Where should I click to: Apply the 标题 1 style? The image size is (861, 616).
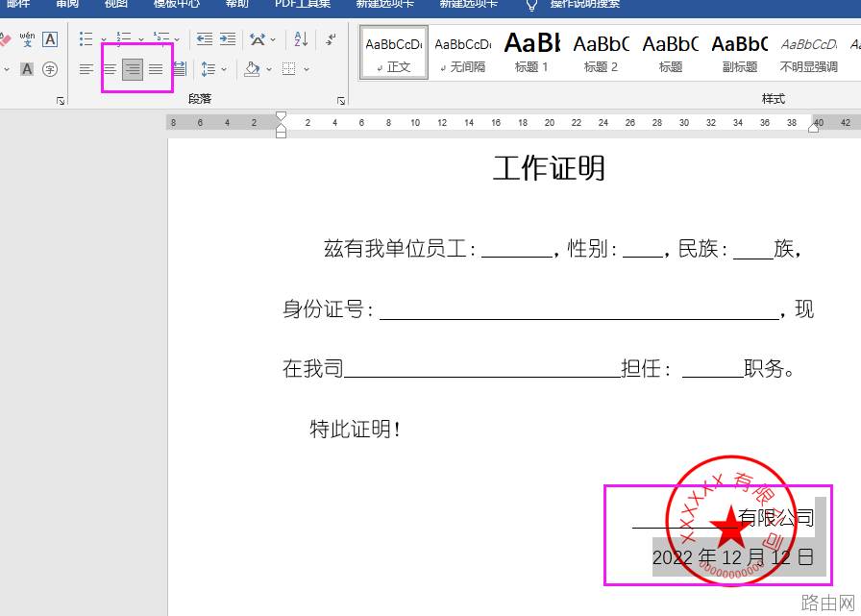click(x=531, y=53)
